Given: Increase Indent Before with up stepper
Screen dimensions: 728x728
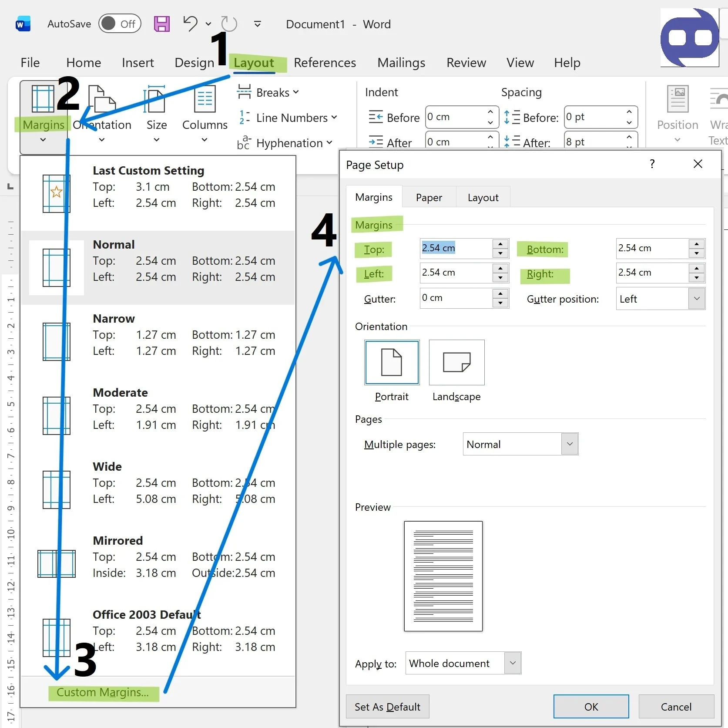Looking at the screenshot, I should (490, 111).
